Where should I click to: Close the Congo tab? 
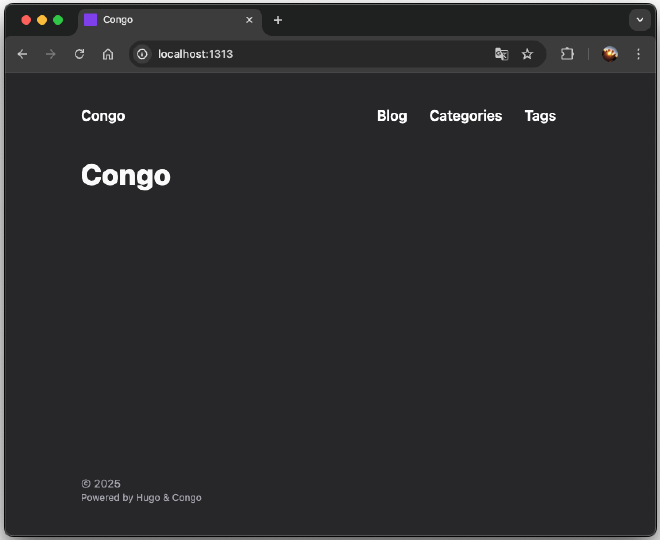249,20
